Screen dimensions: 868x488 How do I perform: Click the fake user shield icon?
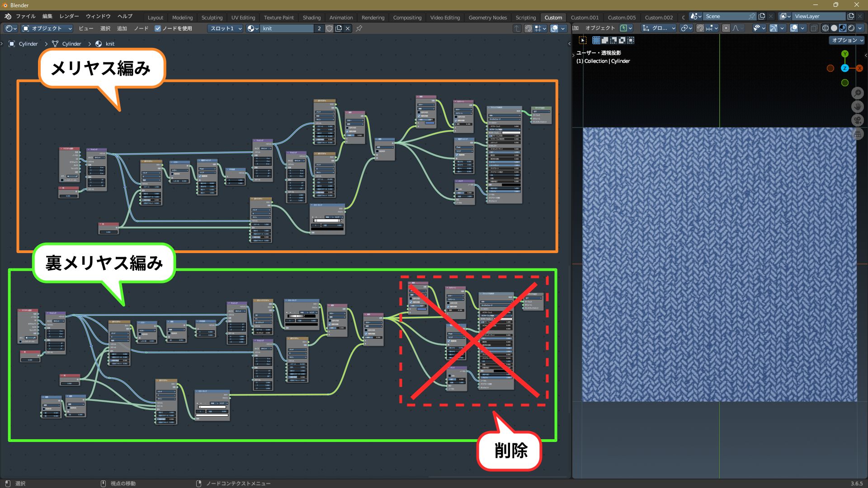330,28
